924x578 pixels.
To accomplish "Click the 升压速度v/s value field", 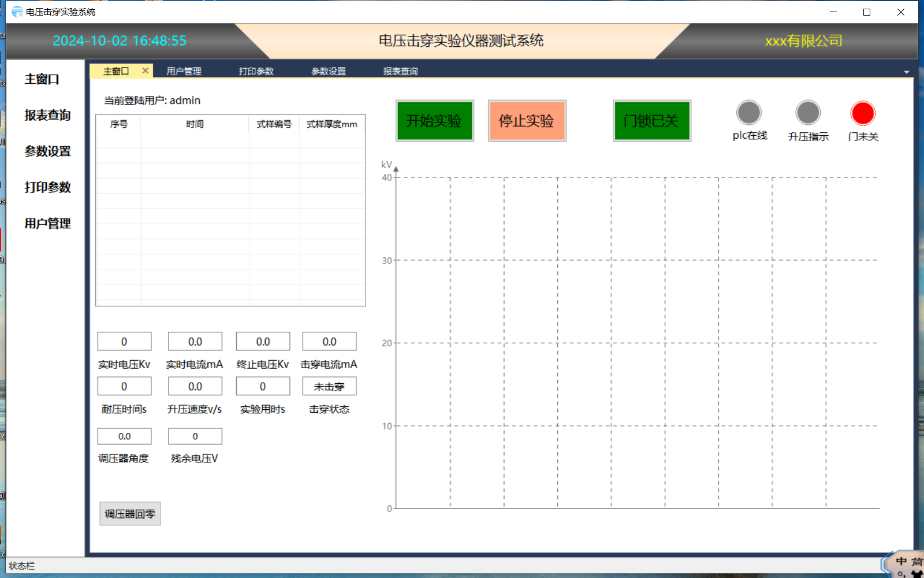I will [195, 386].
